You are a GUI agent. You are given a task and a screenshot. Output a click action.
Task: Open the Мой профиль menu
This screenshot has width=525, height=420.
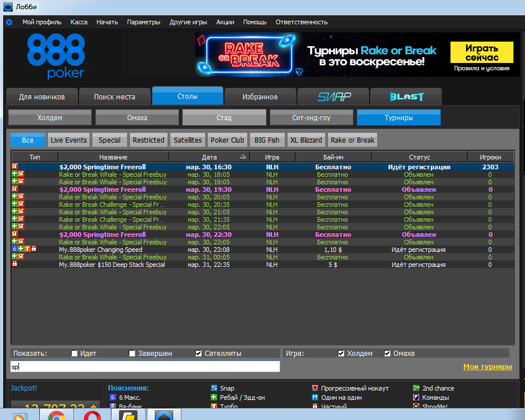pyautogui.click(x=42, y=22)
